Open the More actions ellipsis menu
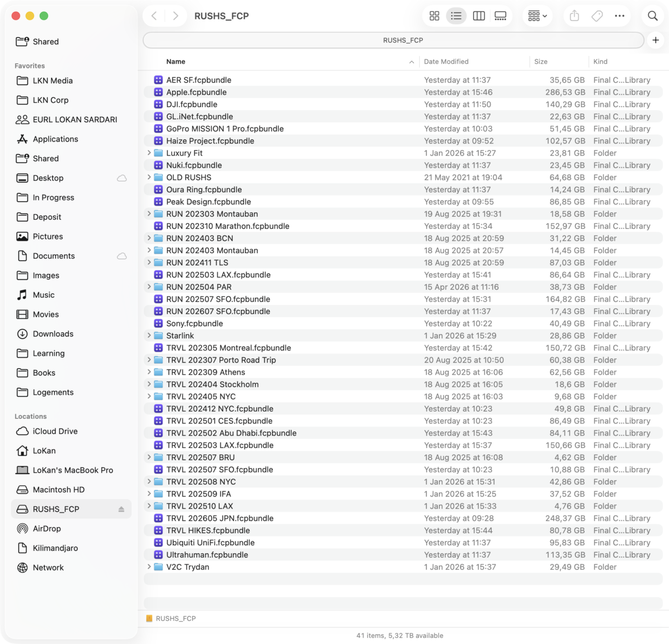 pyautogui.click(x=619, y=16)
